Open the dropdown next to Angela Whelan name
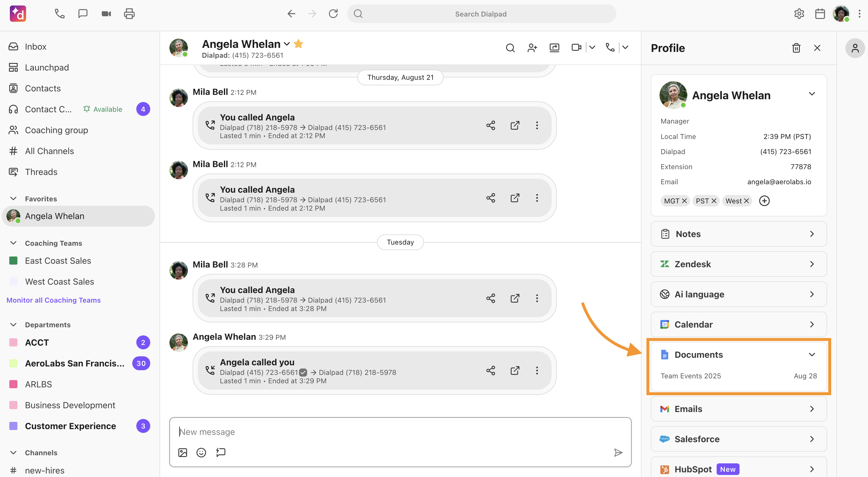 point(287,44)
